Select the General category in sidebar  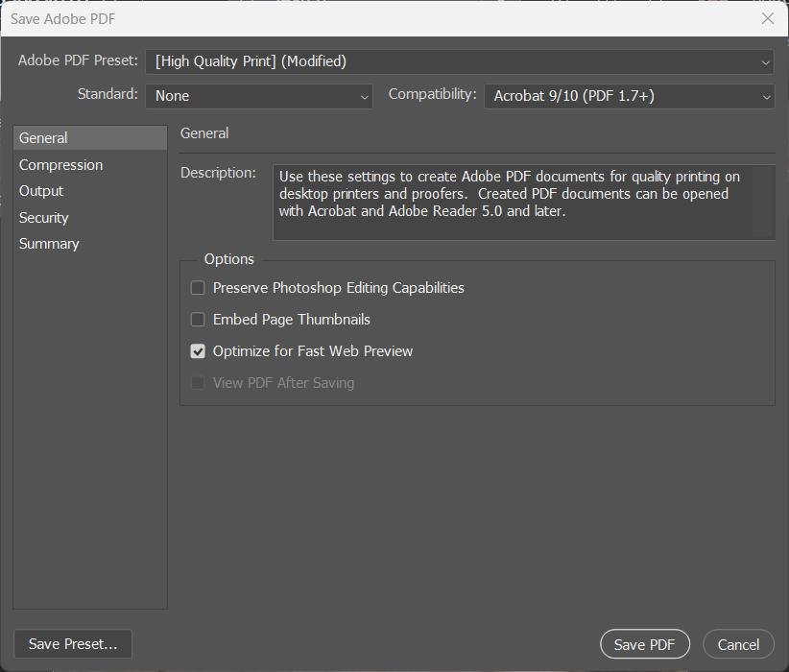[90, 138]
